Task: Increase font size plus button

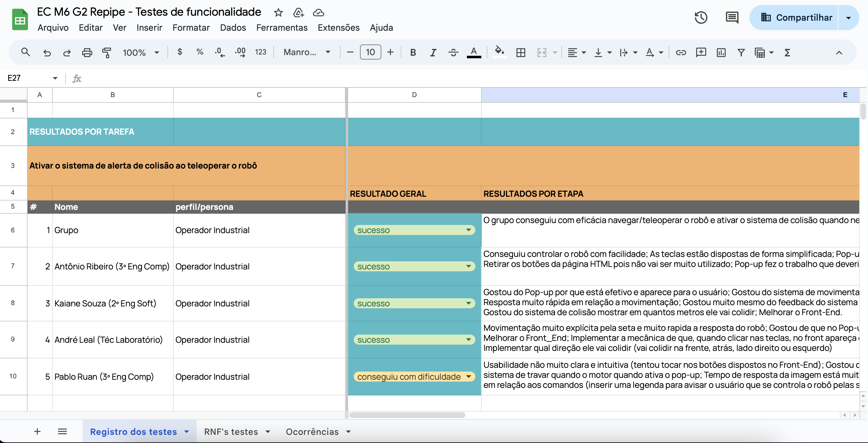Action: pos(390,52)
